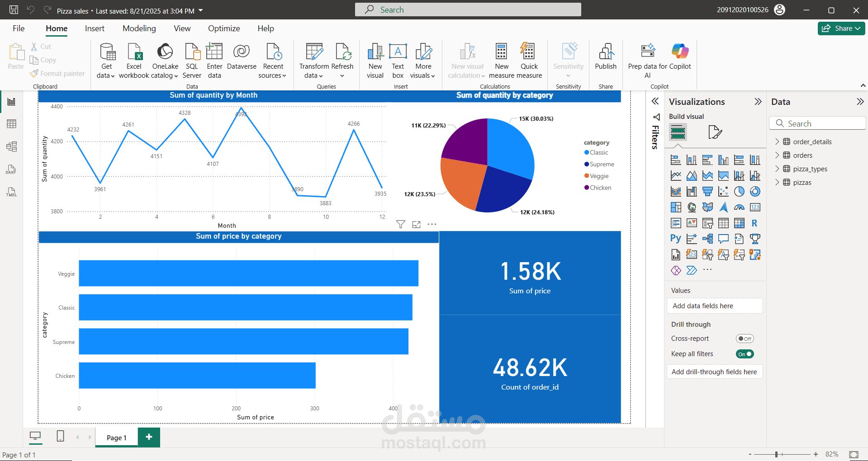
Task: Select the Power Apps visual icon
Action: click(x=676, y=270)
